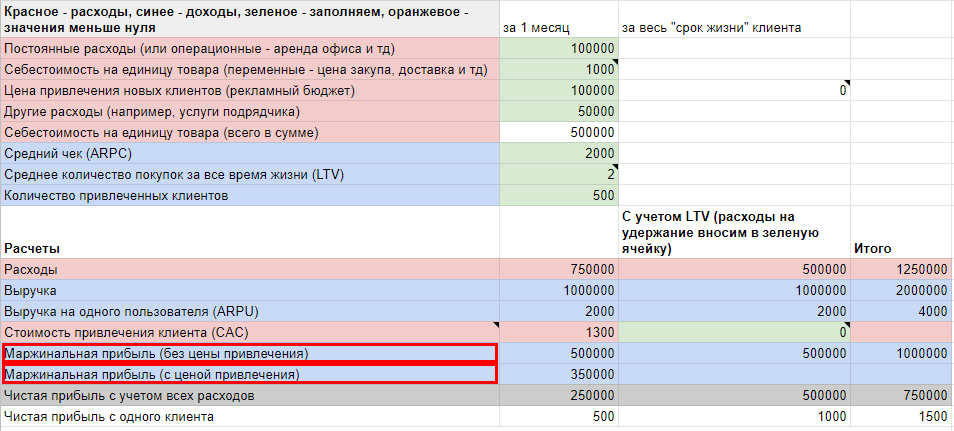954x431 pixels.
Task: Select 500 in 'с одного клиента' row
Action: pyautogui.click(x=559, y=416)
